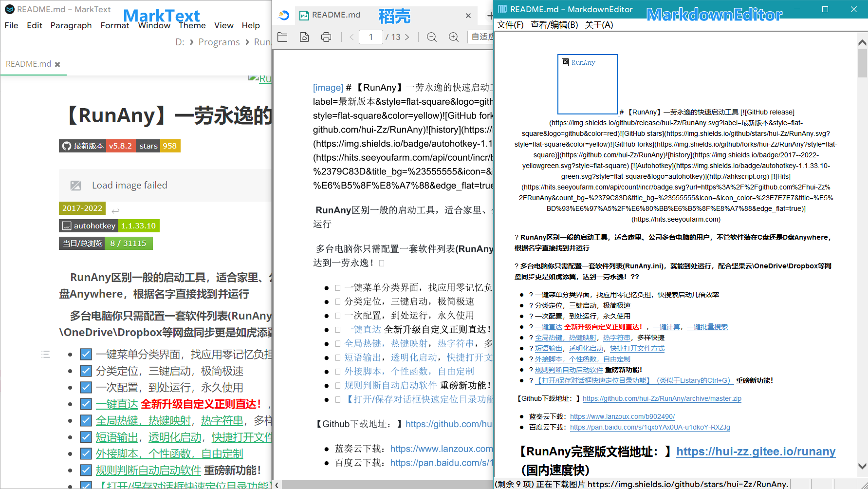Click the MarkdownEditor app icon in title bar
The image size is (868, 489).
(503, 9)
